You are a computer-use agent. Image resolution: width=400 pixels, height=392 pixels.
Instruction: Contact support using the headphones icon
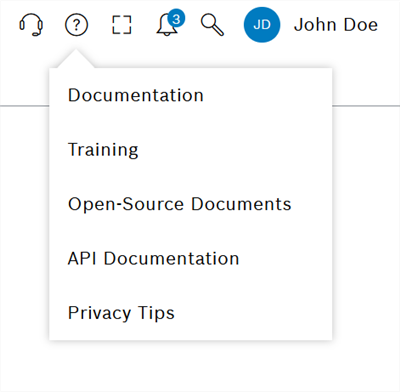(31, 25)
